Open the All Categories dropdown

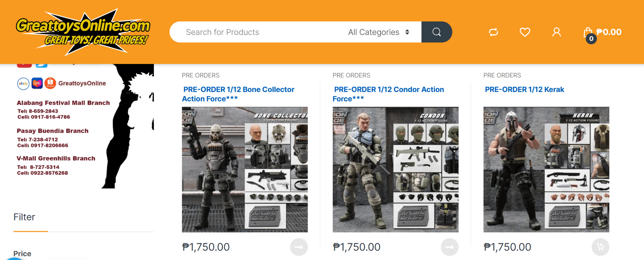coord(377,32)
